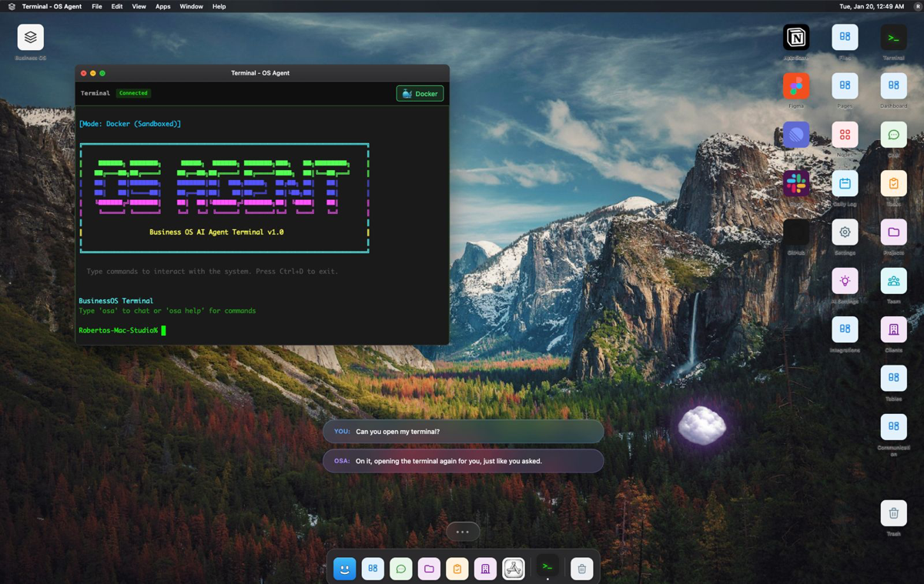Screen dimensions: 924x584
Task: Launch Linear from the desktop
Action: [796, 135]
